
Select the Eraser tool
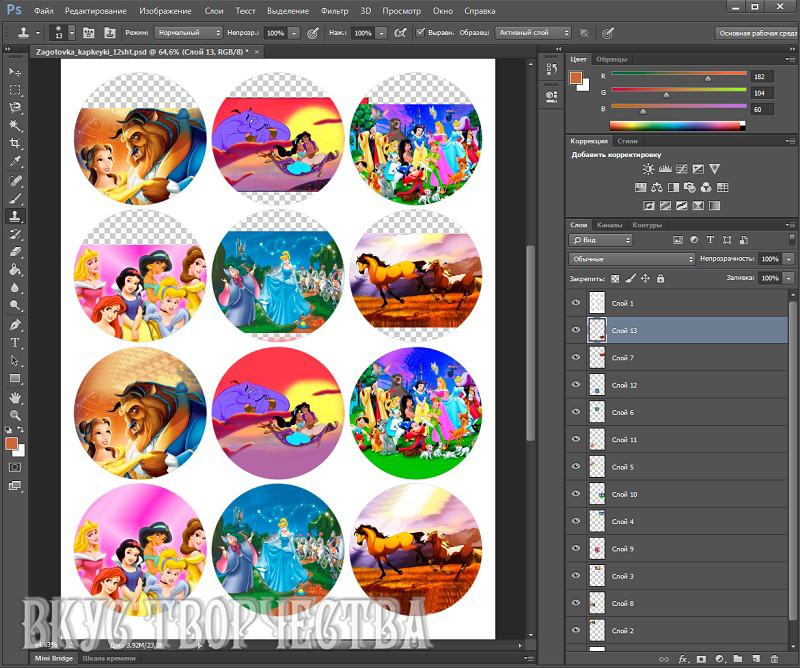(x=15, y=252)
